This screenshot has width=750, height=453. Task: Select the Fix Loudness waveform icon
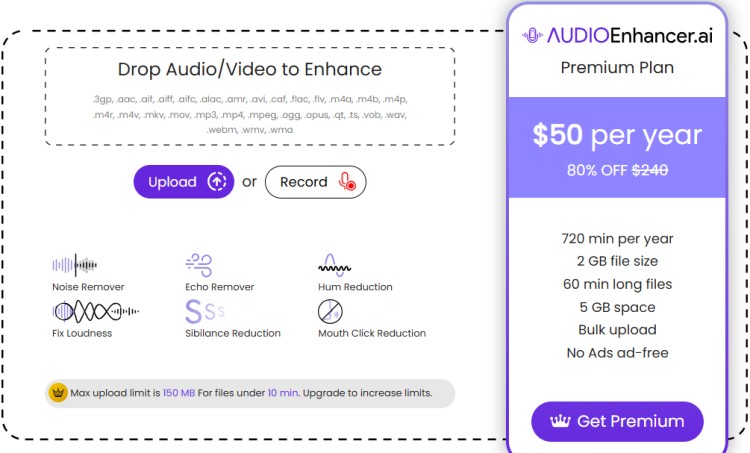pyautogui.click(x=95, y=311)
